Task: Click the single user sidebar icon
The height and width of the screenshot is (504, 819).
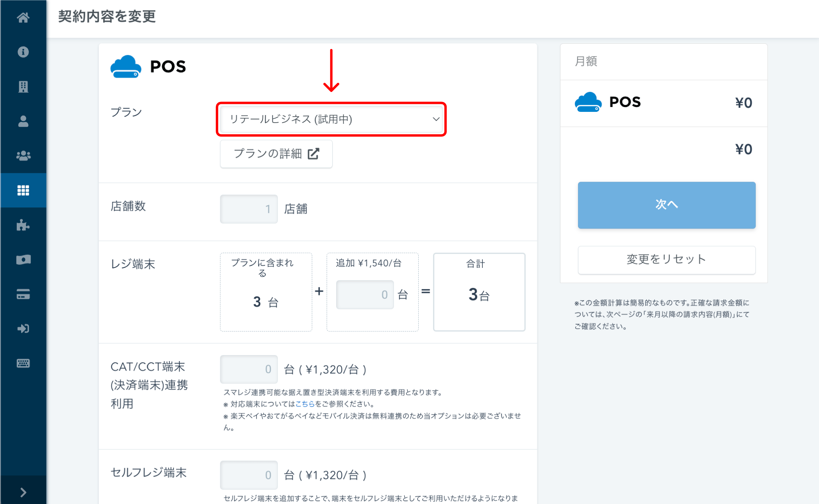Action: (23, 121)
